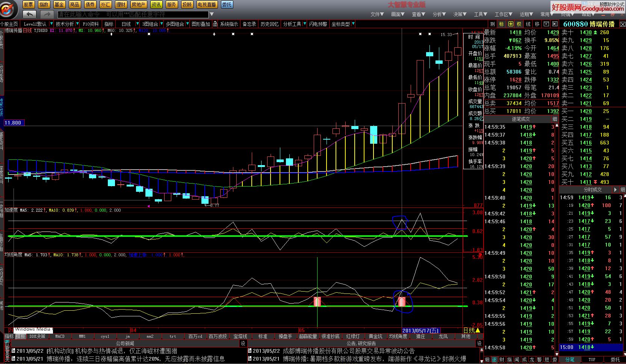Open the 工作区 menu
The width and height of the screenshot is (626, 364).
504,14
